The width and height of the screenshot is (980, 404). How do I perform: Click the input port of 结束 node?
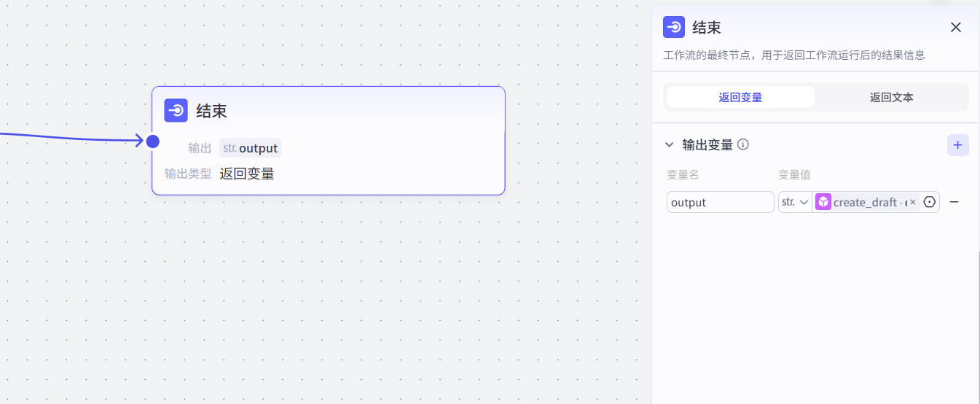click(x=153, y=141)
